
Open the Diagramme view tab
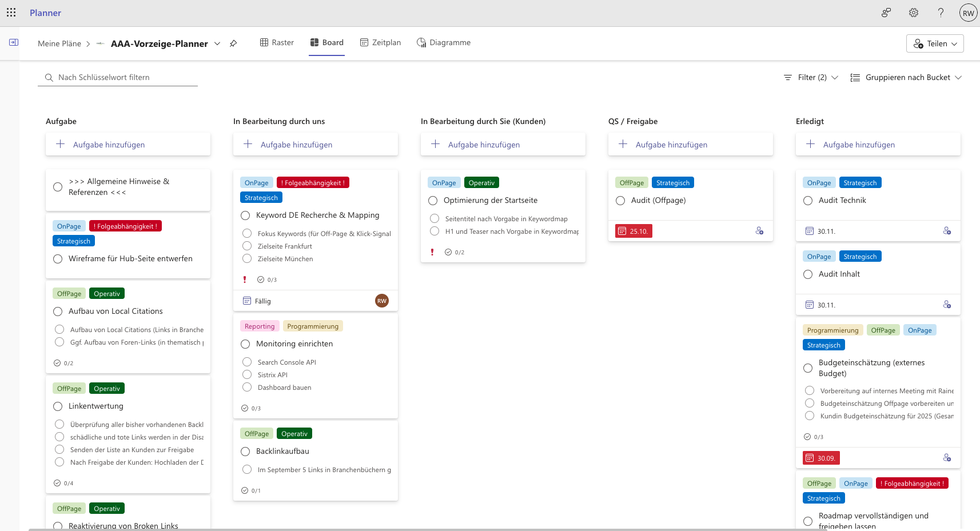tap(444, 42)
